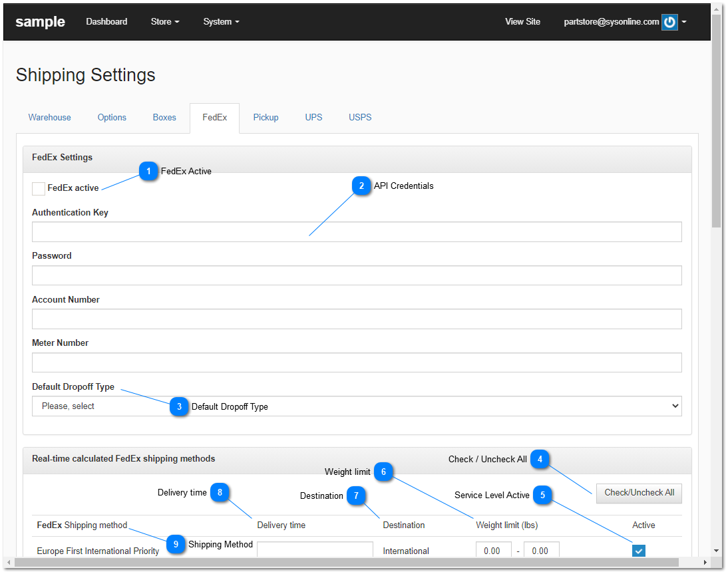Switch to the Pickup tab
This screenshot has height=574, width=728.
click(x=266, y=118)
